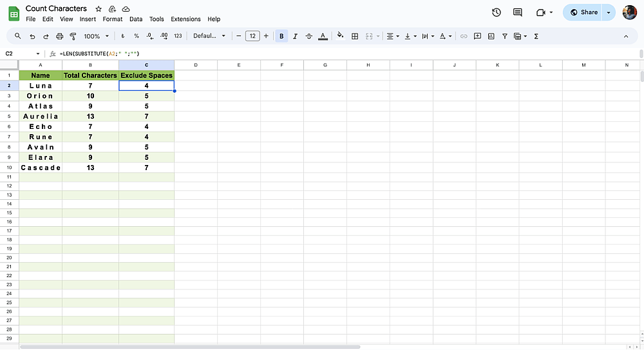644x350 pixels.
Task: Click the Meet video call icon
Action: (x=541, y=12)
